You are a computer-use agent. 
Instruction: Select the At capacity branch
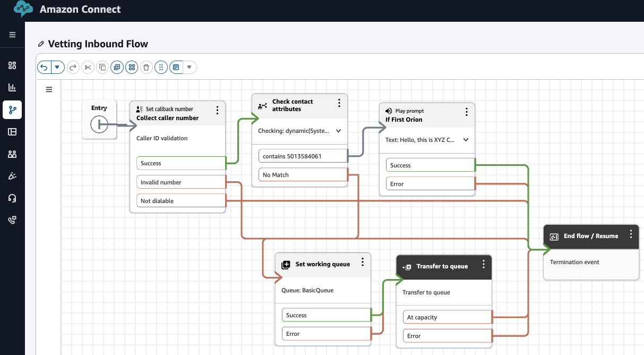point(448,317)
